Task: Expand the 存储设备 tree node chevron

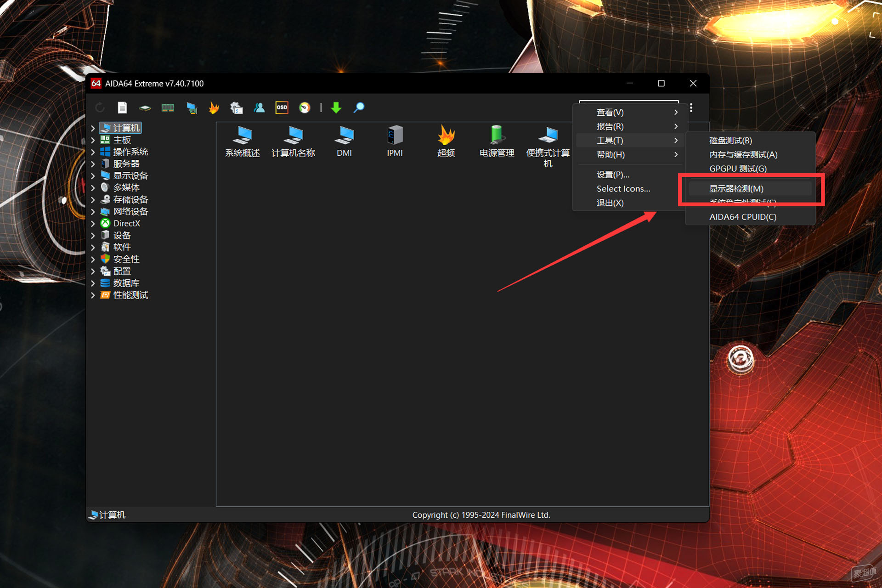Action: 93,200
